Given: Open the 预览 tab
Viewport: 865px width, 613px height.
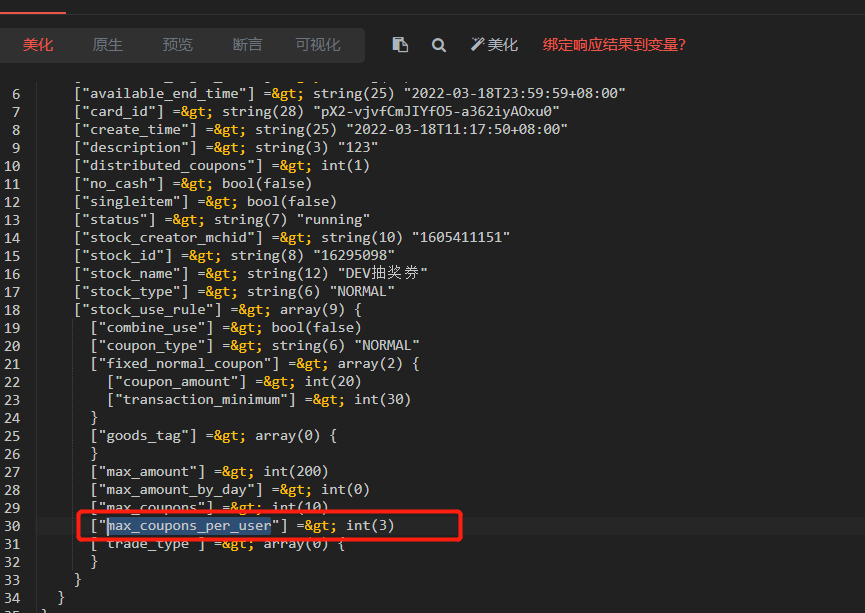Looking at the screenshot, I should click(178, 45).
